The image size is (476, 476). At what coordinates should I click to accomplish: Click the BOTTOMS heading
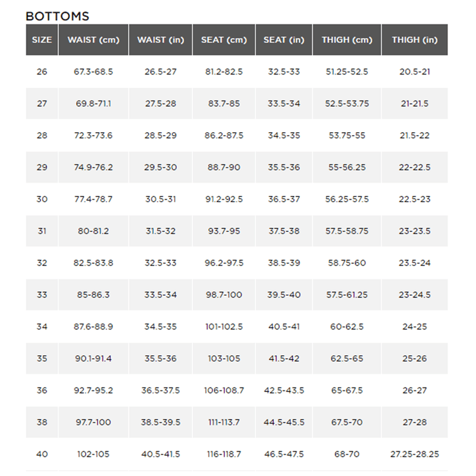[57, 16]
